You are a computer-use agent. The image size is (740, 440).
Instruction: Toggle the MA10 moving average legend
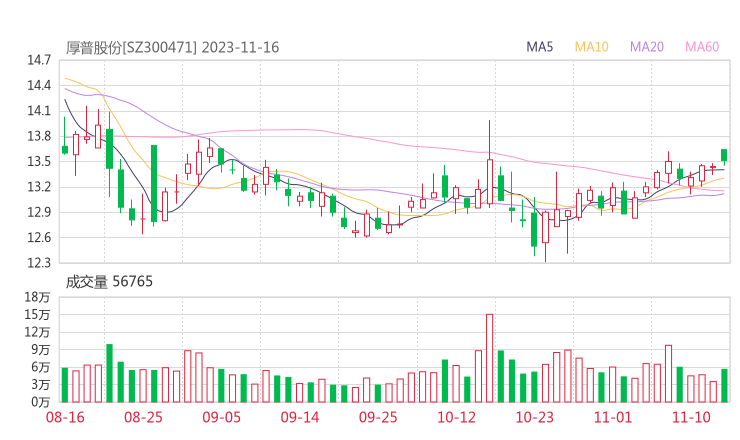tap(592, 47)
